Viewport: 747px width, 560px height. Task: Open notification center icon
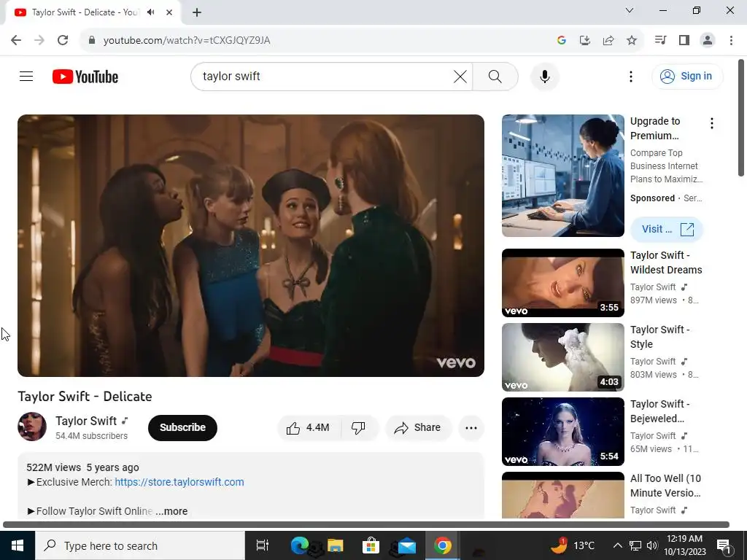point(724,546)
